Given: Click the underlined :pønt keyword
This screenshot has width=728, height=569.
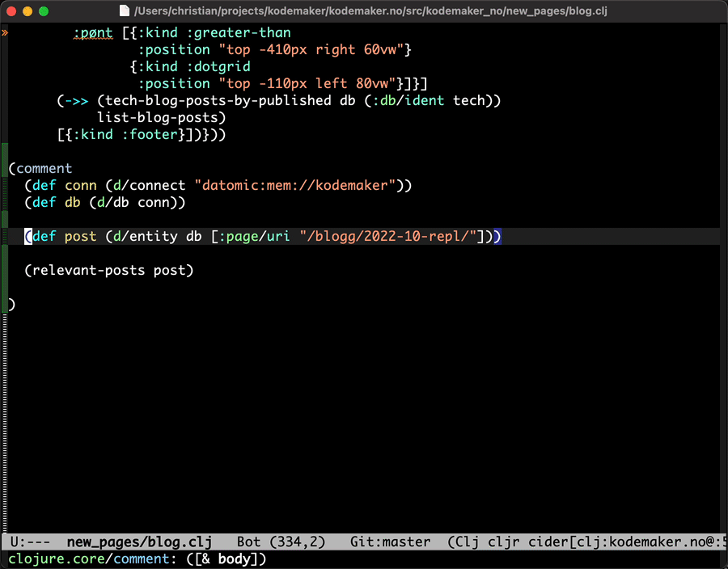Looking at the screenshot, I should coord(92,33).
